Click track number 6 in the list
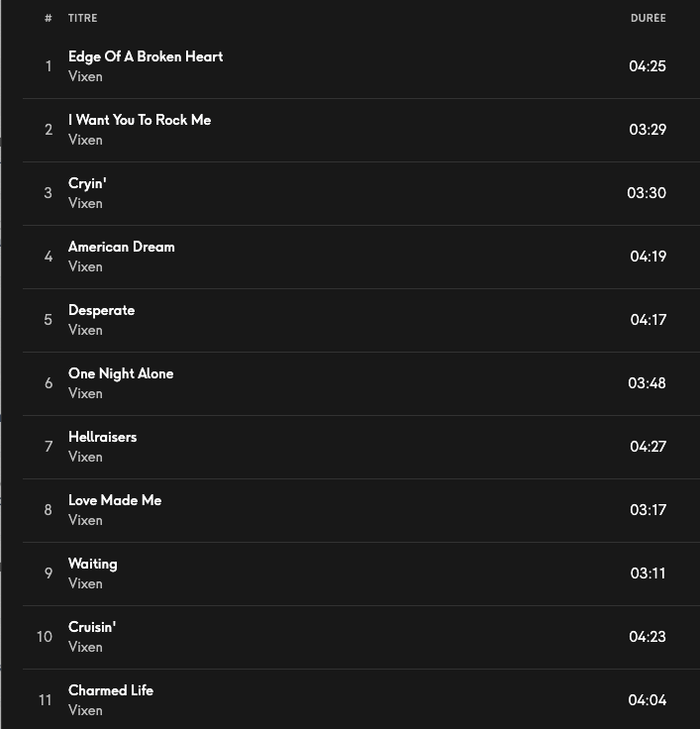 [x=48, y=383]
